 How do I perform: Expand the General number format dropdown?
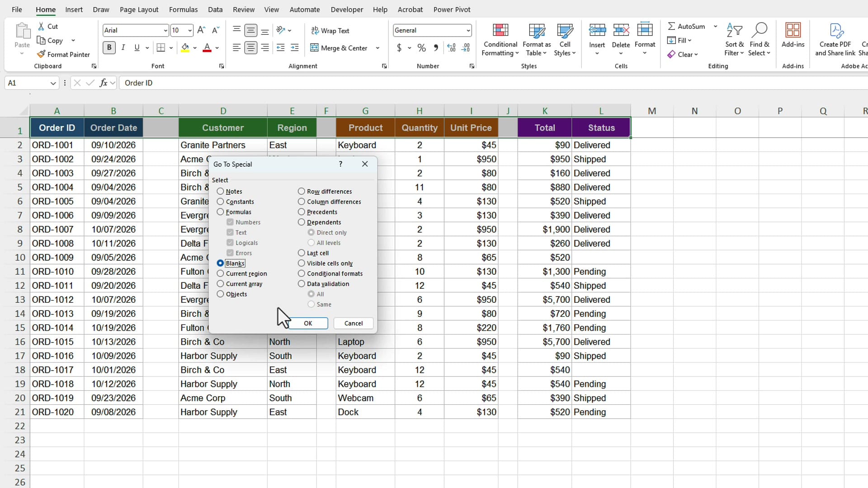468,30
